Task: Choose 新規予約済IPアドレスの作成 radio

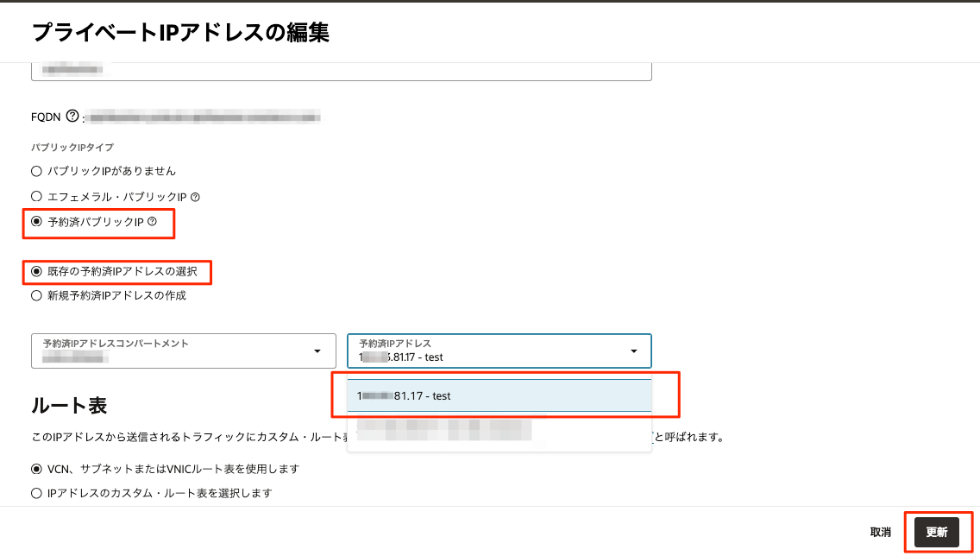Action: pos(37,296)
